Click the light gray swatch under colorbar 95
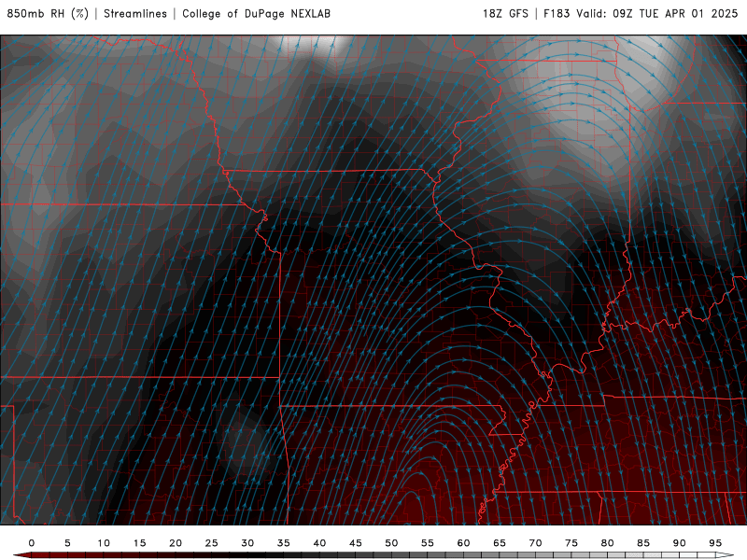747x560 pixels. [x=725, y=555]
